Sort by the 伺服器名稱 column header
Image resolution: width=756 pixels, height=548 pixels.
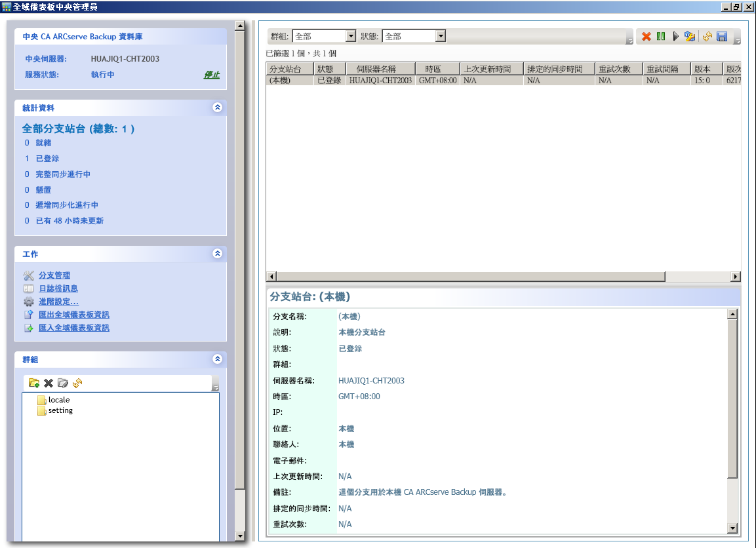[380, 69]
